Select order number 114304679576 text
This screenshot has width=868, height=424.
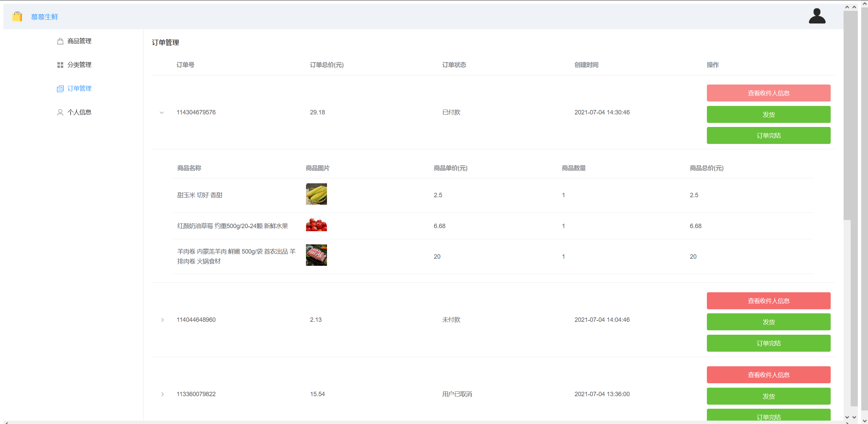(196, 112)
